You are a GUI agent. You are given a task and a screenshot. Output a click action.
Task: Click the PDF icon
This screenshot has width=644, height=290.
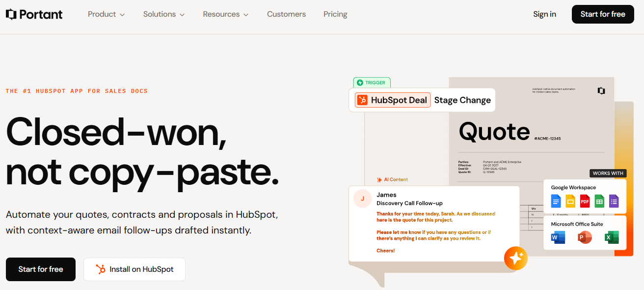click(x=585, y=201)
